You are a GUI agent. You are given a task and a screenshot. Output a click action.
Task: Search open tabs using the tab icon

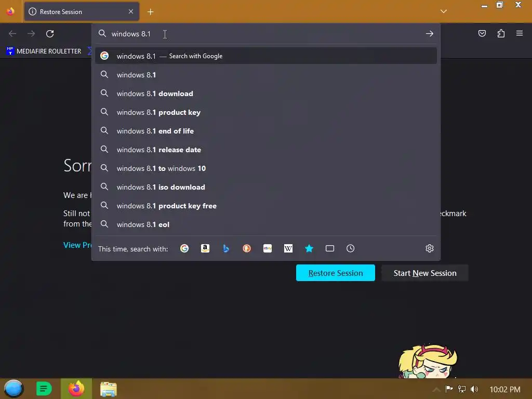[x=330, y=248]
